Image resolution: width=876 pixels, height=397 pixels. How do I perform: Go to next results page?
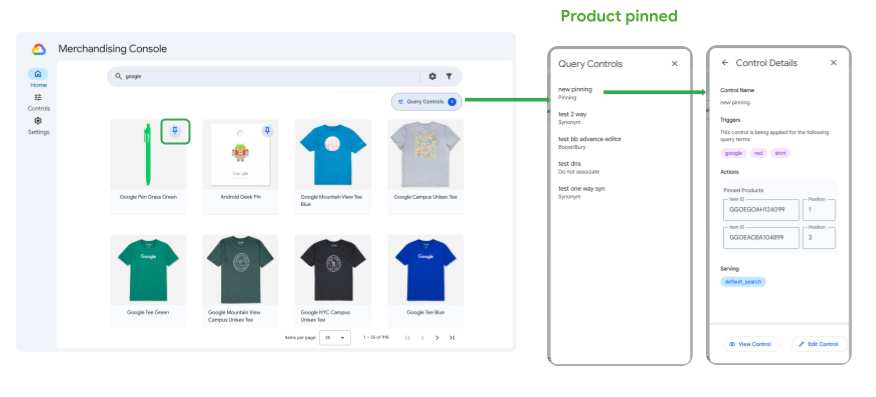(437, 338)
